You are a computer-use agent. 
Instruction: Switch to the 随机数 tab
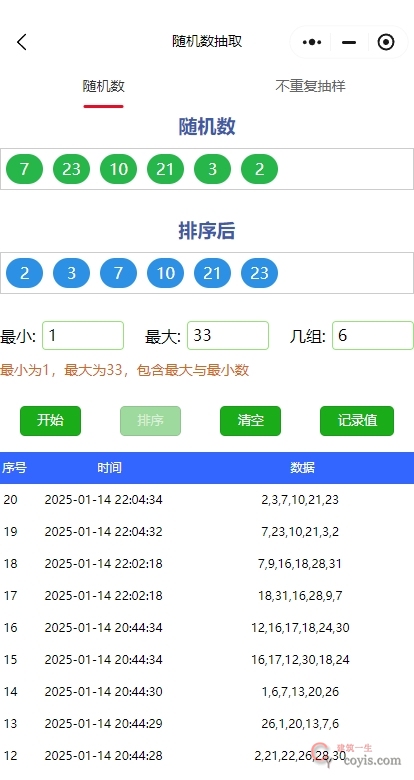(x=104, y=86)
